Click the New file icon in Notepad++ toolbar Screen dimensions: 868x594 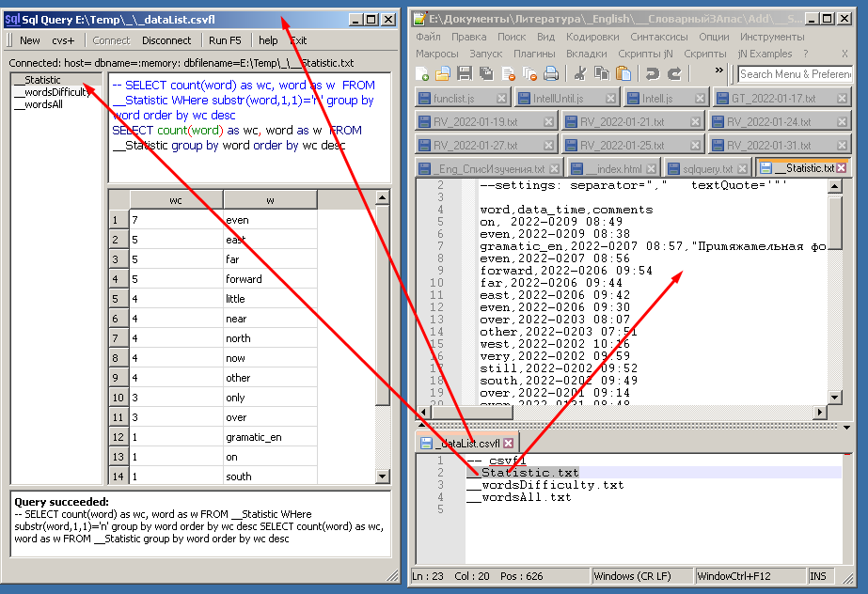(x=422, y=73)
